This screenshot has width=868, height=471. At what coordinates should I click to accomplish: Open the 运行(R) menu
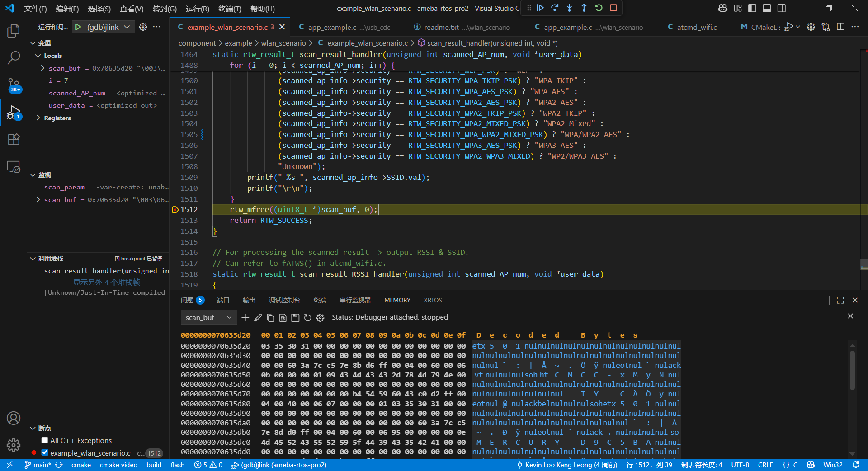(x=198, y=9)
